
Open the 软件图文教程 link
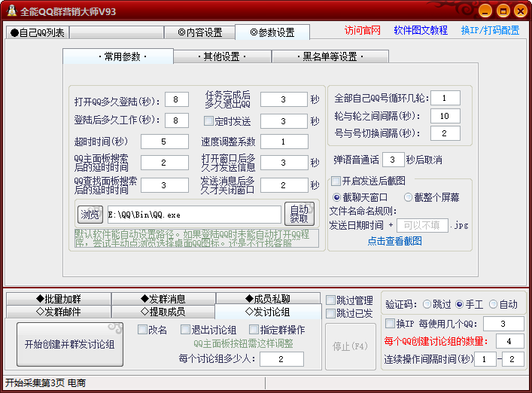[x=421, y=31]
